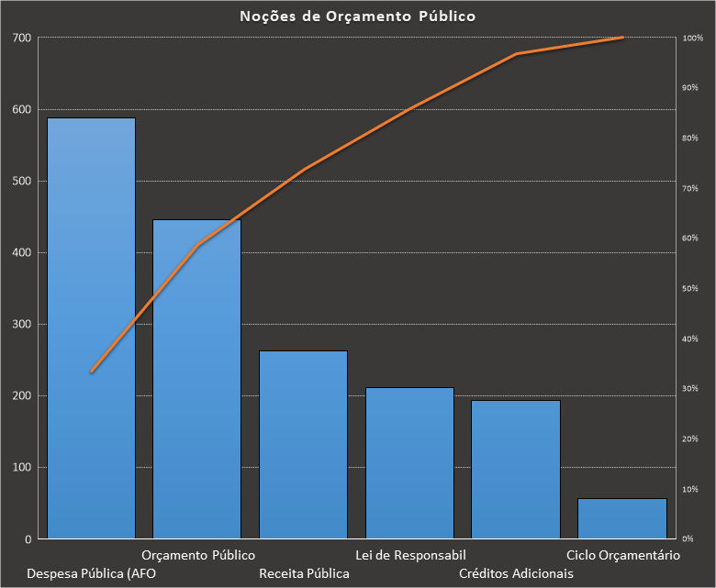Click the Despesa Pública (AFO axis label

pyautogui.click(x=93, y=573)
